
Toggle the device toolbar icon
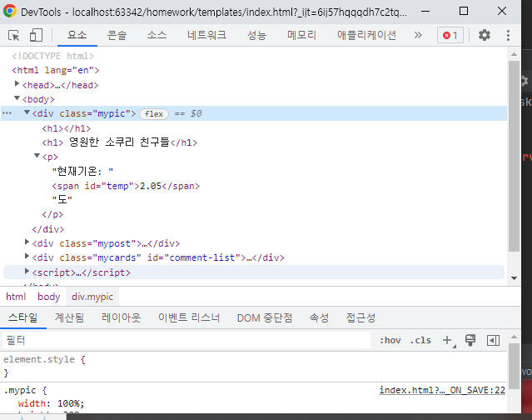pos(36,35)
